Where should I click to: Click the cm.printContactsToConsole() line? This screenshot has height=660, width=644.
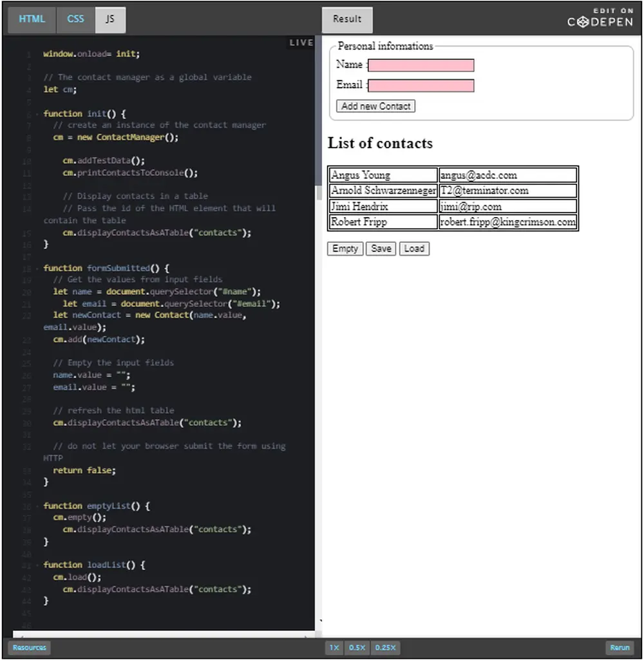[x=130, y=173]
